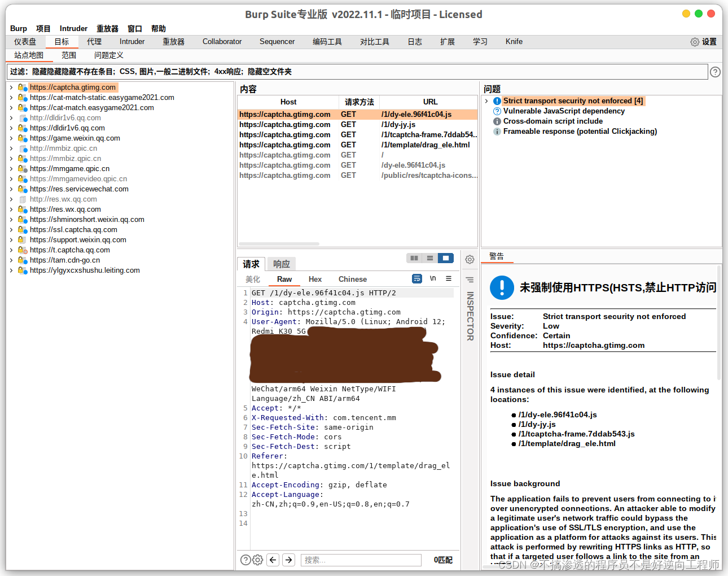Switch to the Sequencer tab

pos(277,42)
